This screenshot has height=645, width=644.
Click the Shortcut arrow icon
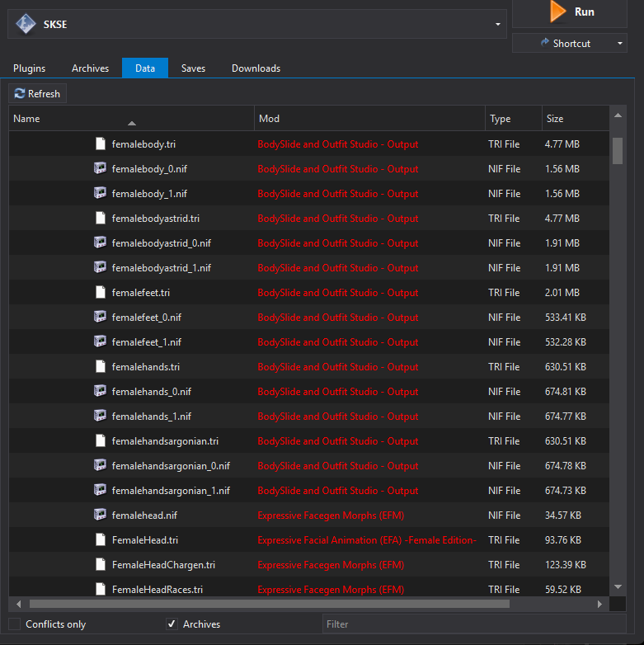click(545, 43)
